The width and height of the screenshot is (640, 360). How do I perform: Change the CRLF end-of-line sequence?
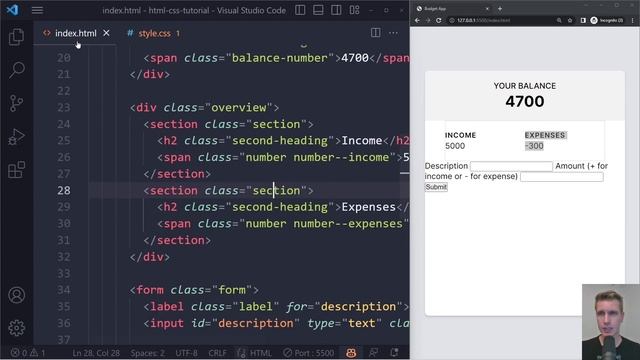(217, 353)
